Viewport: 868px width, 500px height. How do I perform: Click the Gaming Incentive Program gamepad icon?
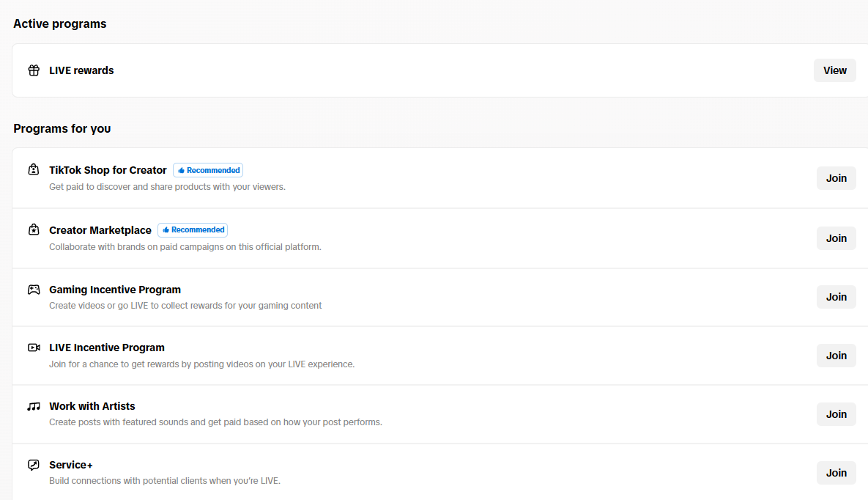34,290
